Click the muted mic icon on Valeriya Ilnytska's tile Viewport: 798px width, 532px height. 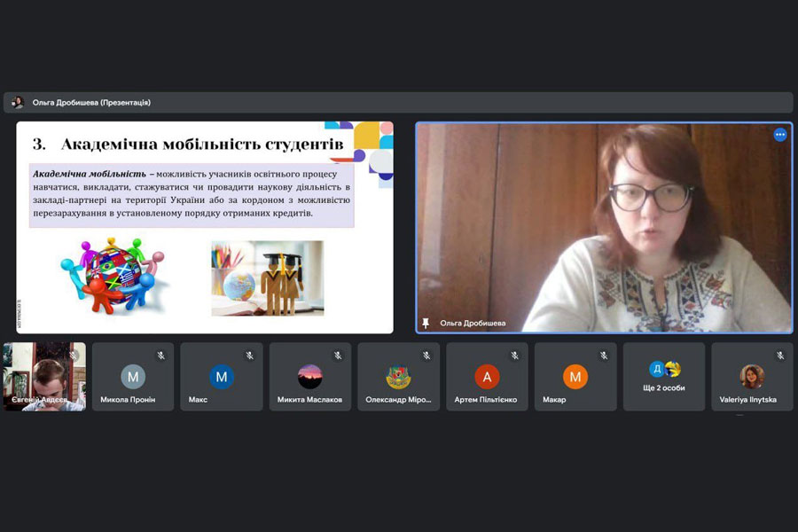coord(780,356)
